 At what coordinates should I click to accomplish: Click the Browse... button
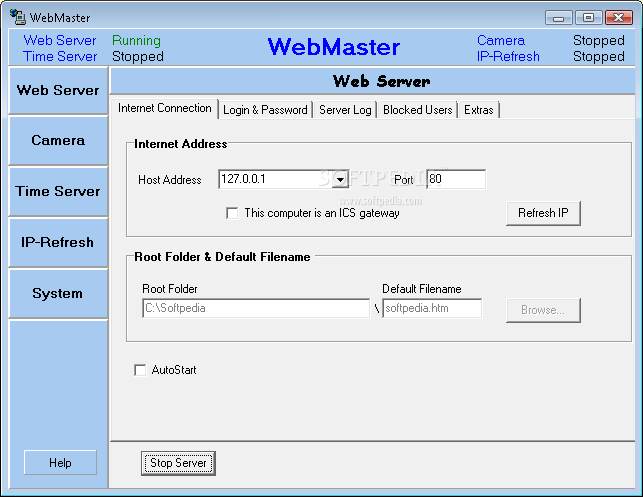click(x=543, y=310)
